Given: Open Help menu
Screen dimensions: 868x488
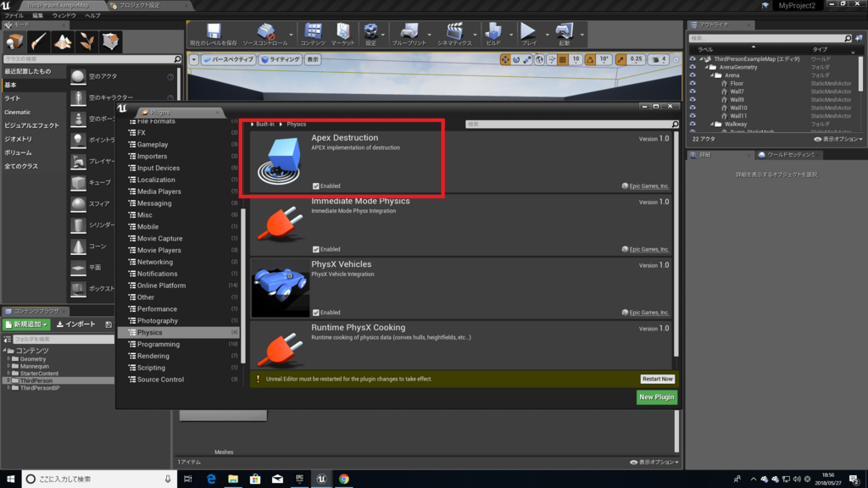Looking at the screenshot, I should 92,15.
